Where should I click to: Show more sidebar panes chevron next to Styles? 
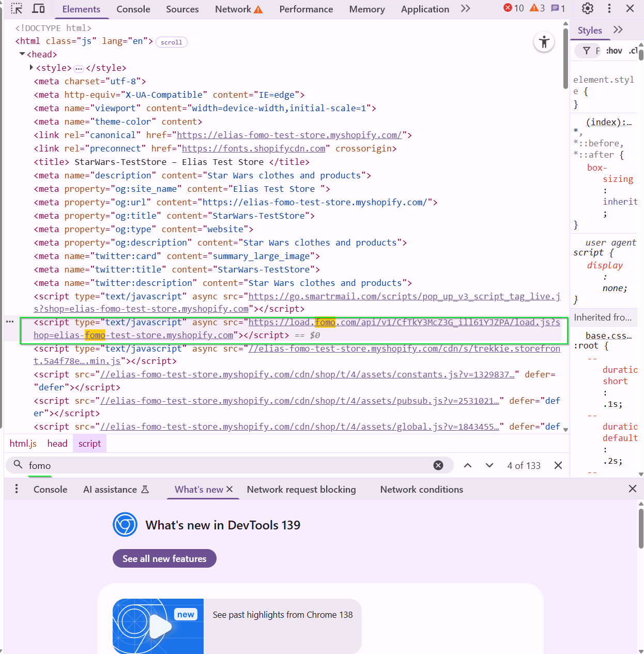click(x=618, y=30)
